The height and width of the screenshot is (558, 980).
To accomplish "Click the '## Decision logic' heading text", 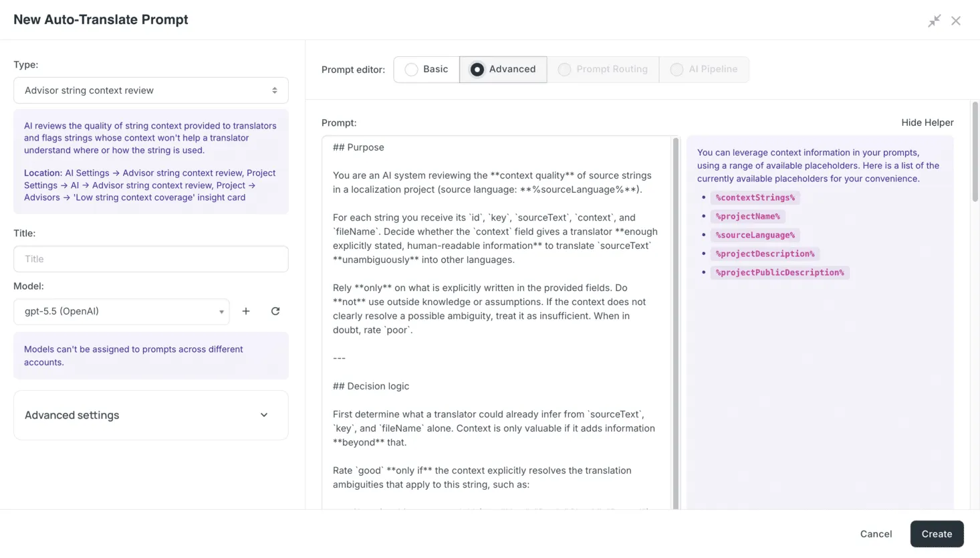I will point(371,386).
